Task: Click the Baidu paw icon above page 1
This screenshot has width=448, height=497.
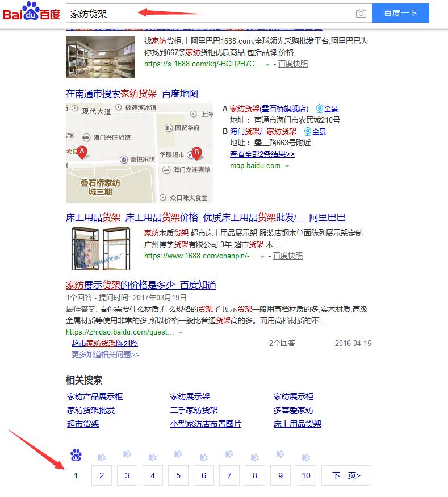Action: 76,455
